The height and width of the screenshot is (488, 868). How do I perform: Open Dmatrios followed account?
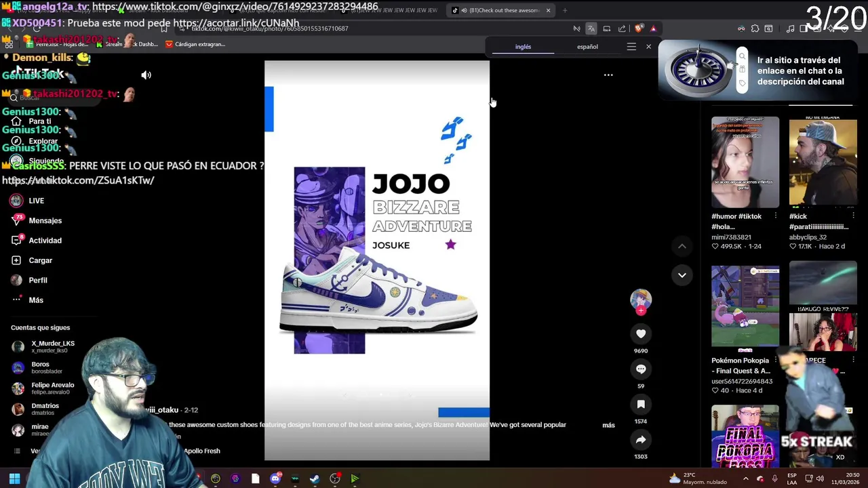[35, 409]
